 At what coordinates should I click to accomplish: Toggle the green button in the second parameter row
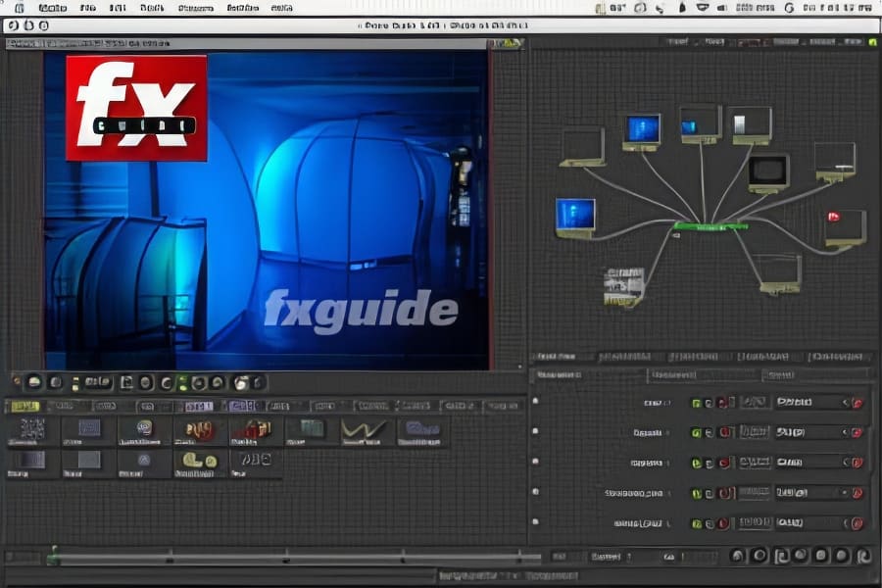click(697, 433)
